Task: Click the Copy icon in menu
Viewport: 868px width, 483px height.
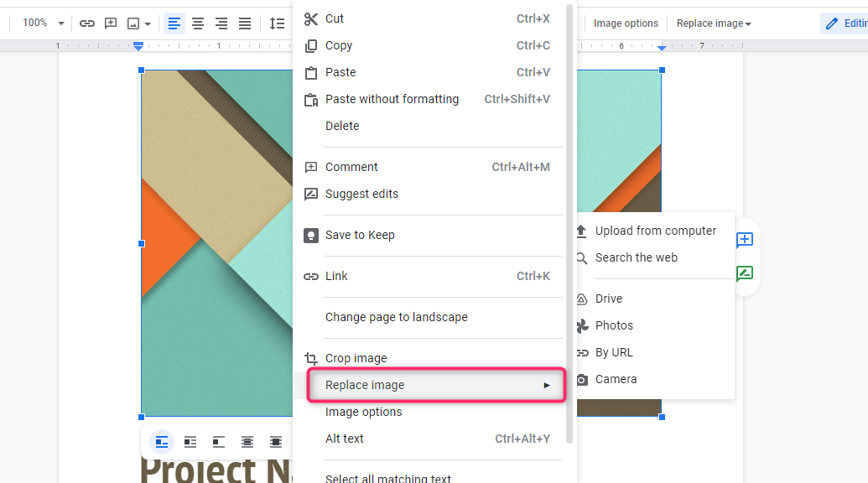Action: 311,46
